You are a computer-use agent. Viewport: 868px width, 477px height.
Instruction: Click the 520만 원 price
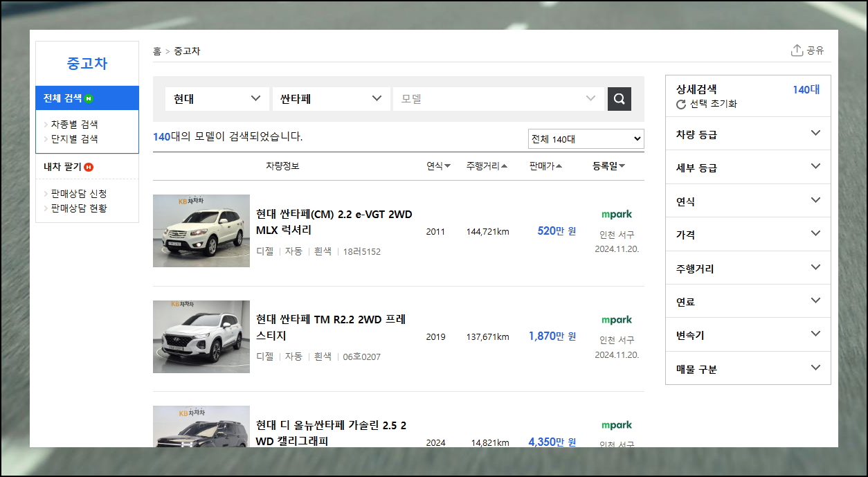point(557,231)
